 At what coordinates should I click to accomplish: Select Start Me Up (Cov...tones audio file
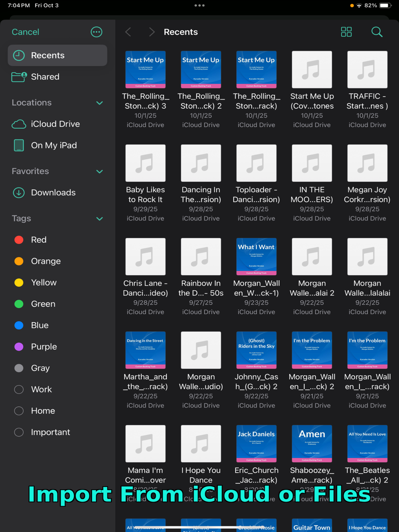click(x=312, y=90)
